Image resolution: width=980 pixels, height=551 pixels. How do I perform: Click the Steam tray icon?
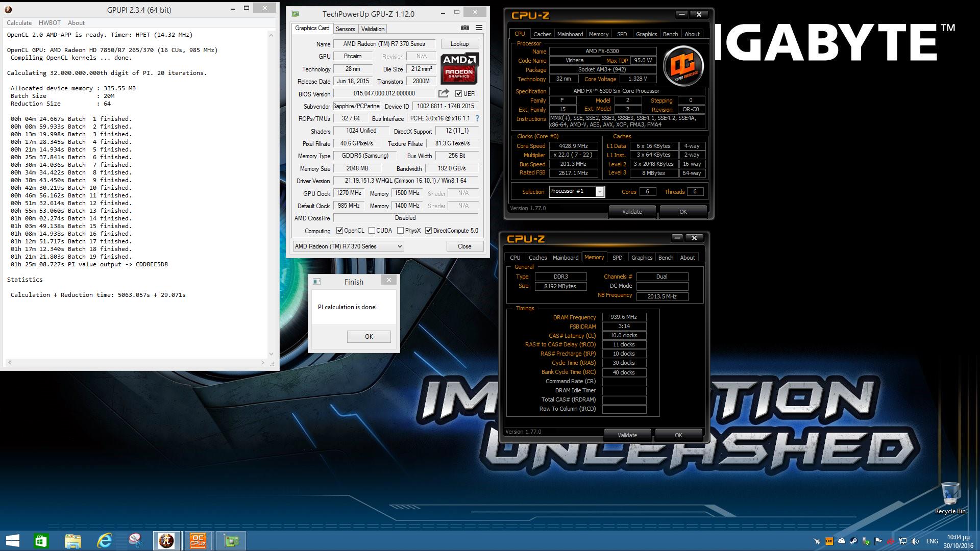853,541
